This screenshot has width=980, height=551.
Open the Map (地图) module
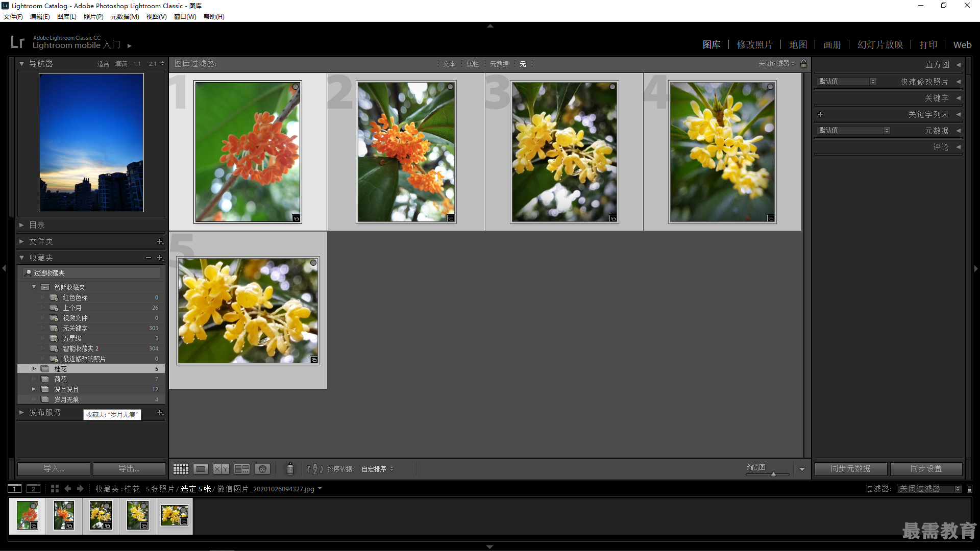pos(798,45)
